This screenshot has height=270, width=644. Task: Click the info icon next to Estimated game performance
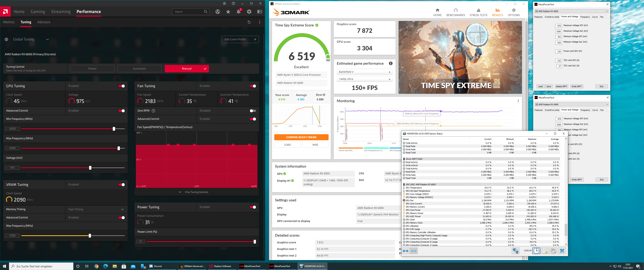tap(391, 64)
